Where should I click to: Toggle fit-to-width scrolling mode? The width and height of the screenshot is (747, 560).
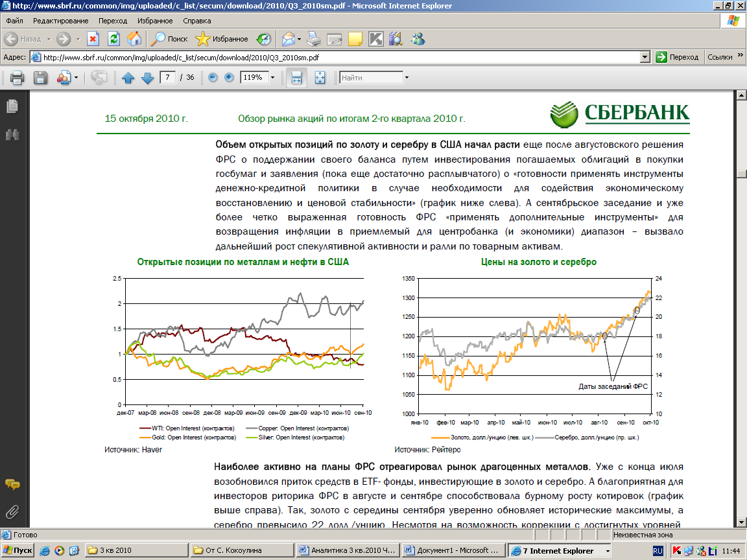(x=296, y=78)
